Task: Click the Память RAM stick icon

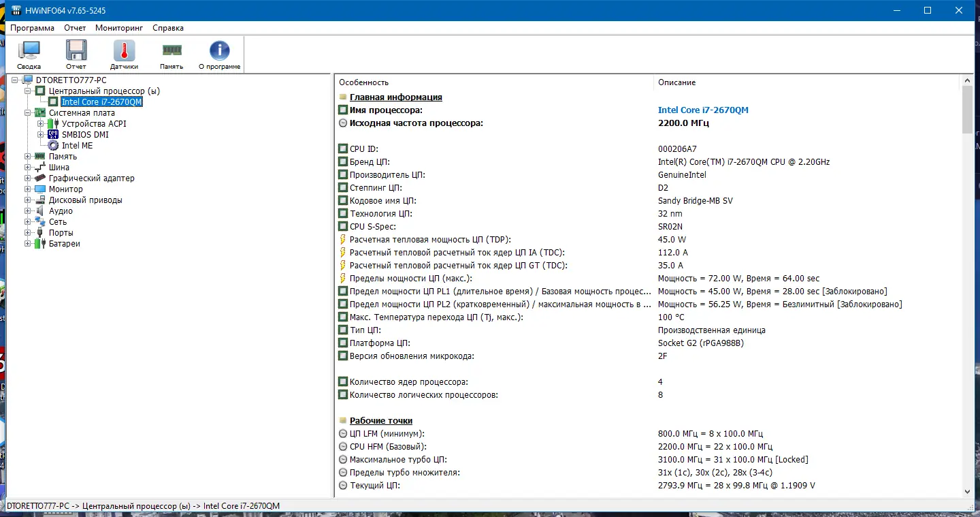Action: (41, 157)
